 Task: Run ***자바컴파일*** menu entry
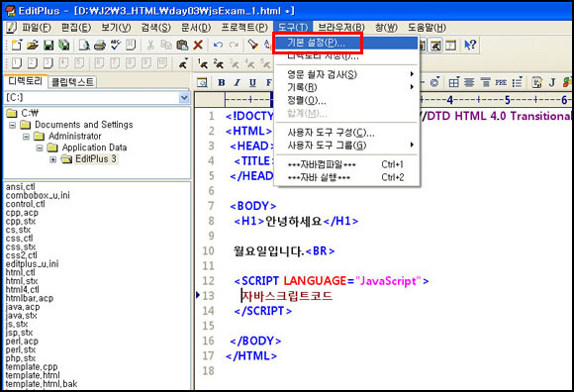[x=346, y=164]
